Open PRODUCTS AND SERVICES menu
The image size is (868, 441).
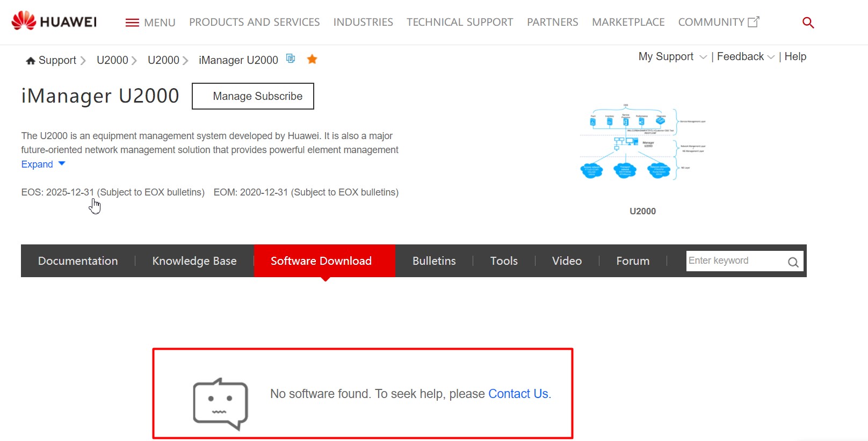(254, 22)
